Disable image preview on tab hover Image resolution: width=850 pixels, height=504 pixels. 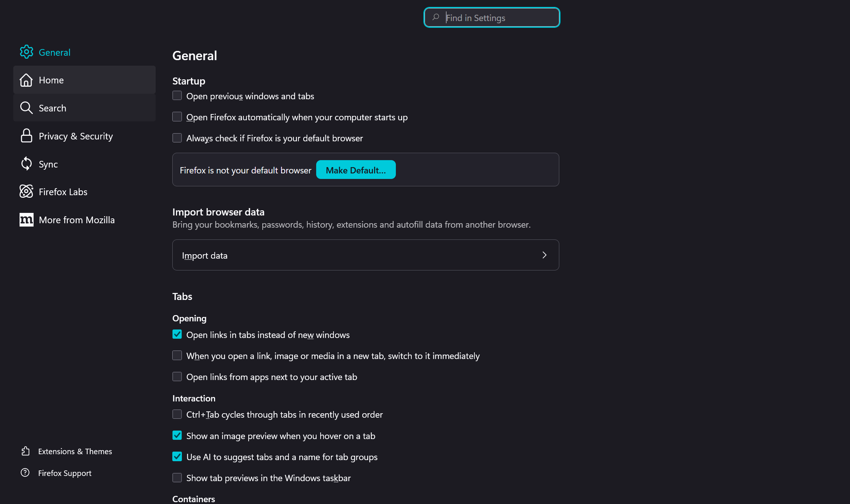click(177, 435)
